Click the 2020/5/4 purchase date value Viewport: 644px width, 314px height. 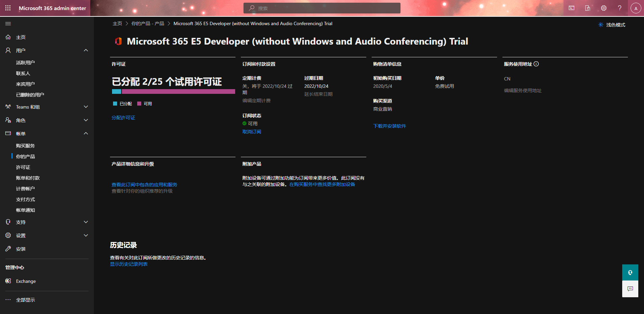[383, 86]
